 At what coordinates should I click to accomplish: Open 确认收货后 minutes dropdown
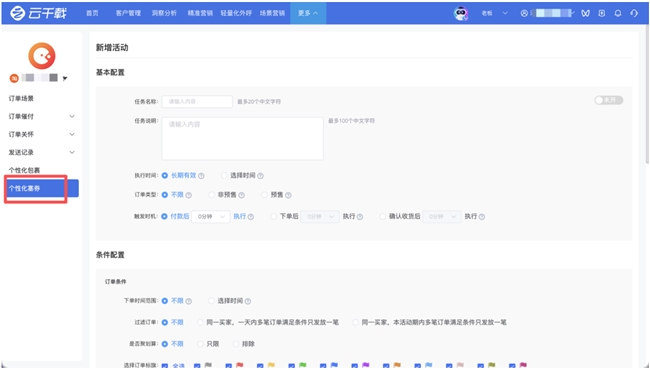(441, 217)
